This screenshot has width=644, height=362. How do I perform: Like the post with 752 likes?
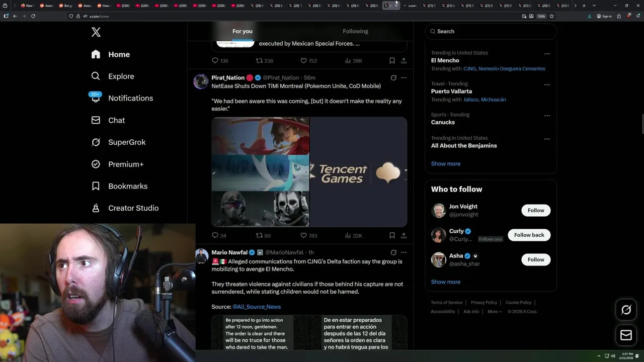(x=308, y=61)
